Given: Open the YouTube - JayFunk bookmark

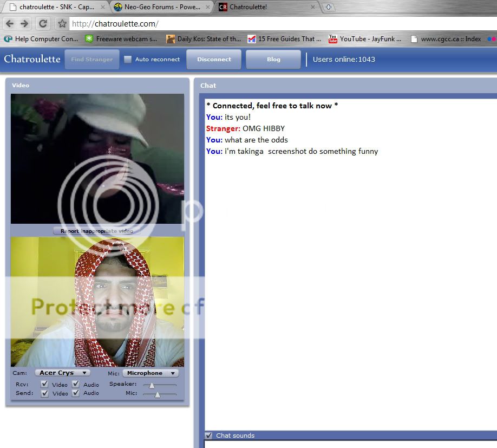Looking at the screenshot, I should pos(365,39).
